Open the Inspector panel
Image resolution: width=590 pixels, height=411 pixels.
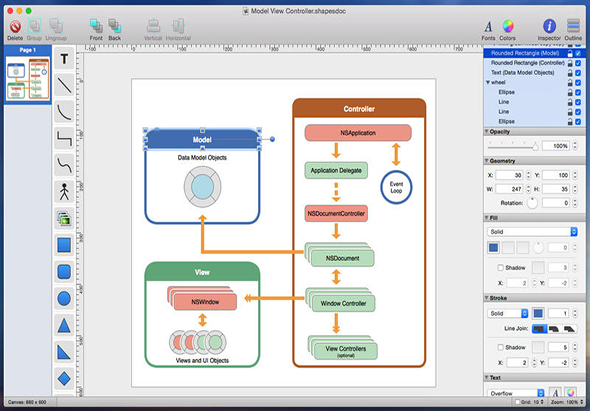click(549, 30)
